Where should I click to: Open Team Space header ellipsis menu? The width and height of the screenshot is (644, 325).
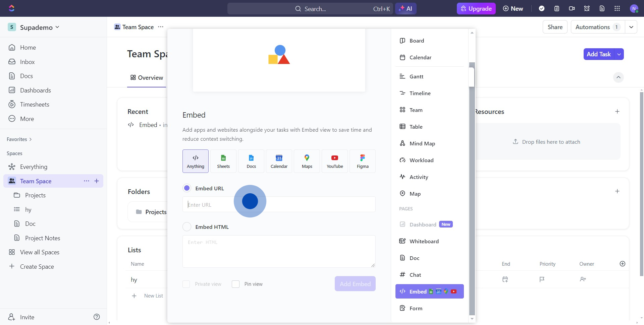161,27
